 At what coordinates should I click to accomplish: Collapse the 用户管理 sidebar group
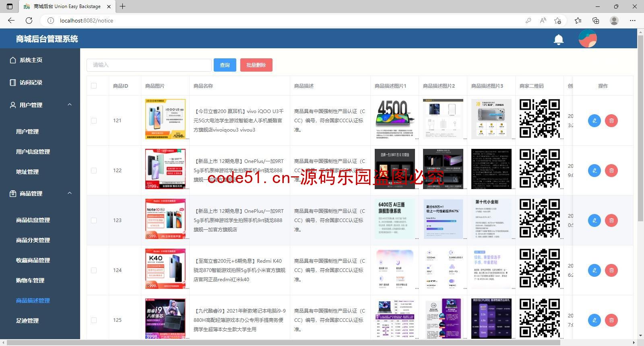click(x=40, y=105)
